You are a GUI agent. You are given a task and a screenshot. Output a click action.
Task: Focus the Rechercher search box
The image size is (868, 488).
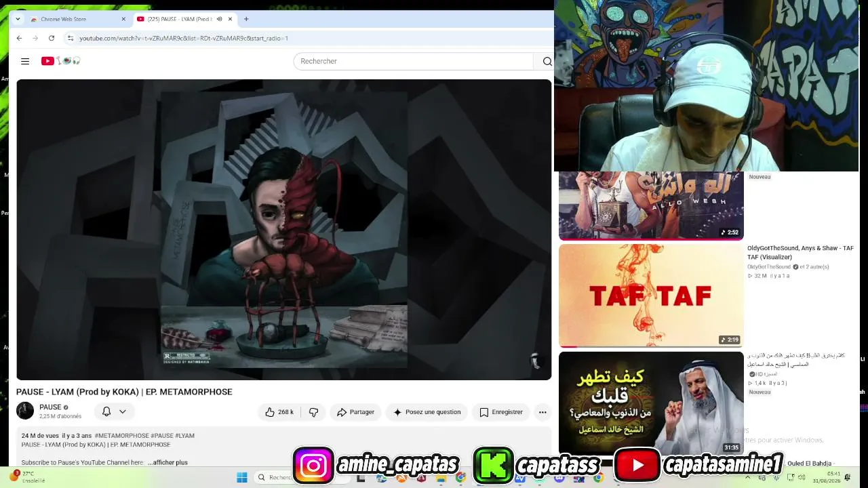414,61
